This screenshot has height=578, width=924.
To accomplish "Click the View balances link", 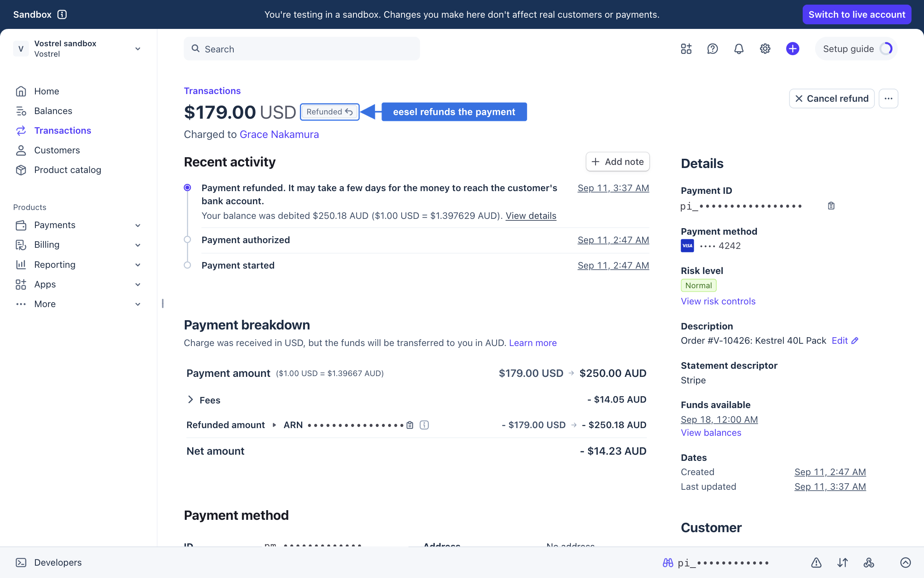I will (x=711, y=433).
